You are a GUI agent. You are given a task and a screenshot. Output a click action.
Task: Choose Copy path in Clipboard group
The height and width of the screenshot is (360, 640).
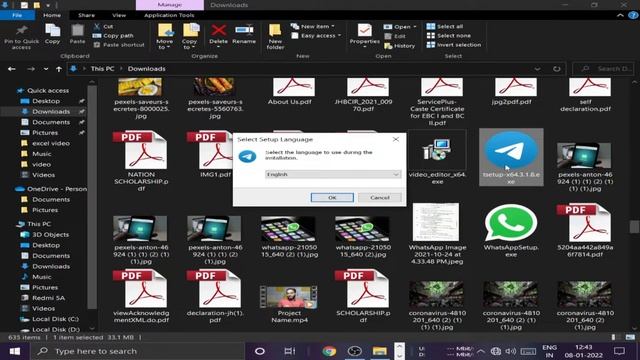pyautogui.click(x=113, y=36)
